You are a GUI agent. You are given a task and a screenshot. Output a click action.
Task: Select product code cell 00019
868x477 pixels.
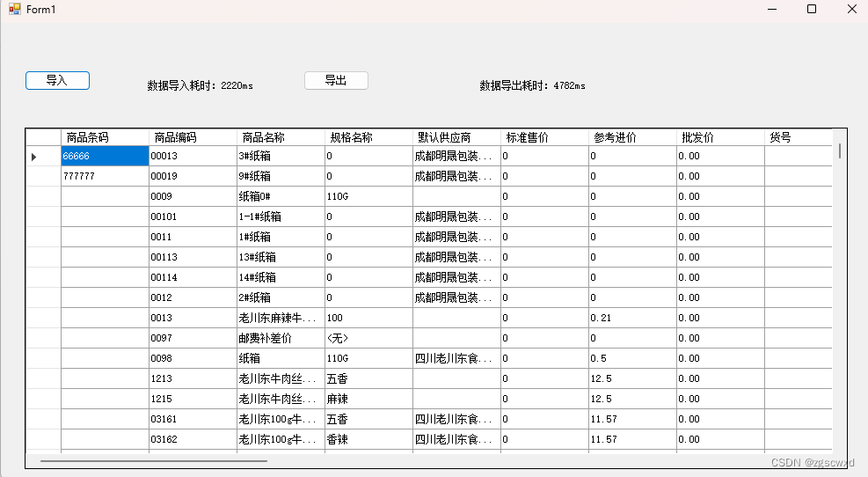(193, 176)
